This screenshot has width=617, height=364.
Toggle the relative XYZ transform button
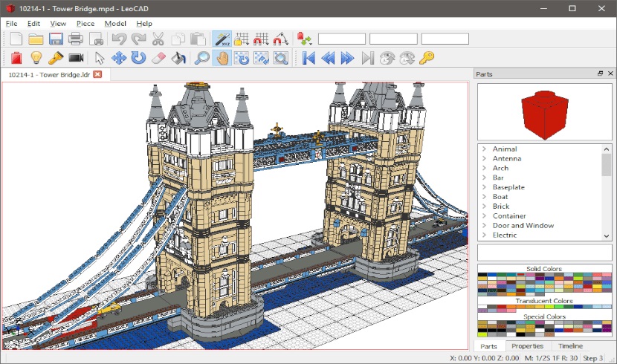coord(222,39)
